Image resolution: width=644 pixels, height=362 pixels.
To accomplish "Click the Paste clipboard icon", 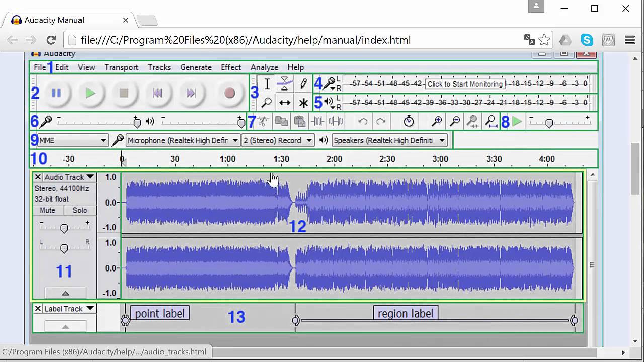I will point(299,121).
